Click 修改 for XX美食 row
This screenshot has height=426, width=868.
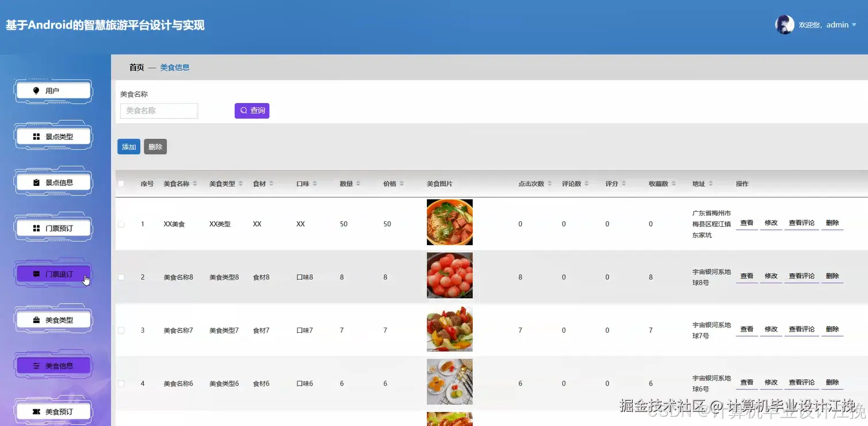771,223
